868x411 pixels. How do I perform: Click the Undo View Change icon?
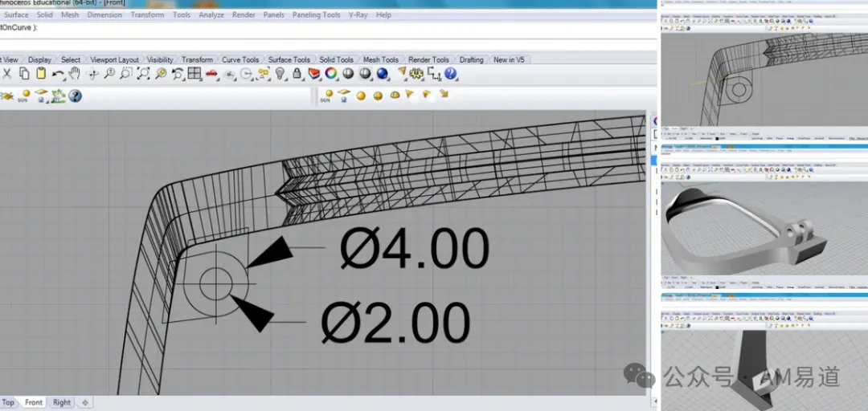pos(178,74)
